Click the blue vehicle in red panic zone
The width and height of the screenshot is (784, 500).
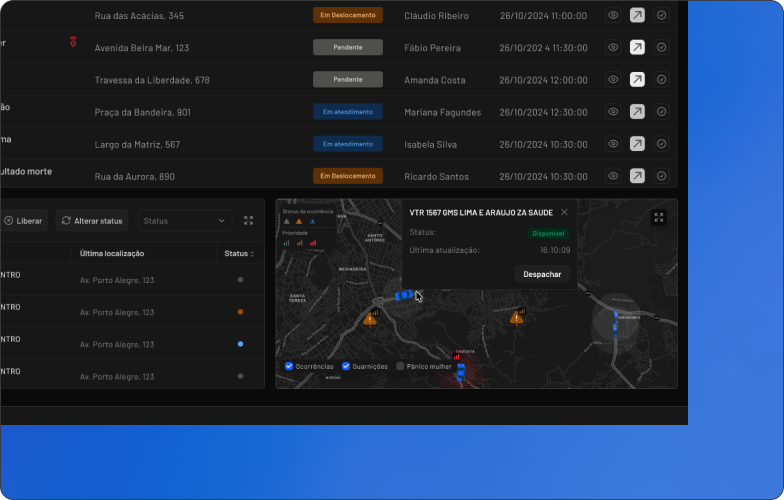pos(460,372)
